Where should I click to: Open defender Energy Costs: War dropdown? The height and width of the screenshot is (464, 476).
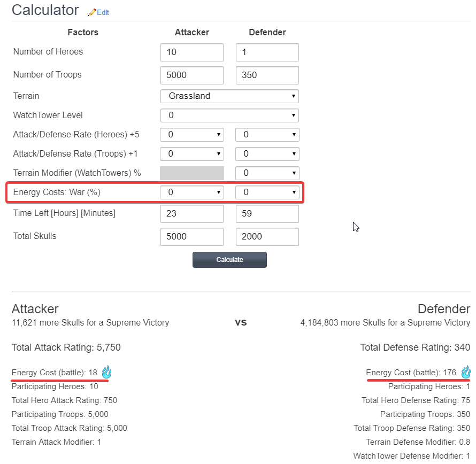point(267,192)
